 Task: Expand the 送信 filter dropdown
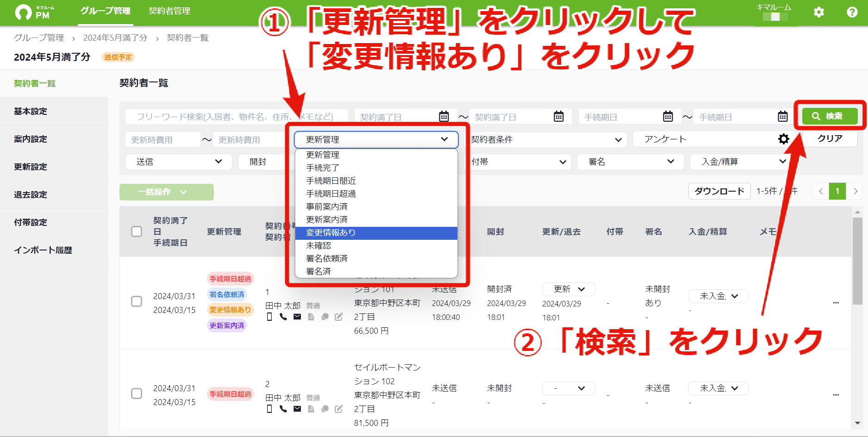point(179,162)
